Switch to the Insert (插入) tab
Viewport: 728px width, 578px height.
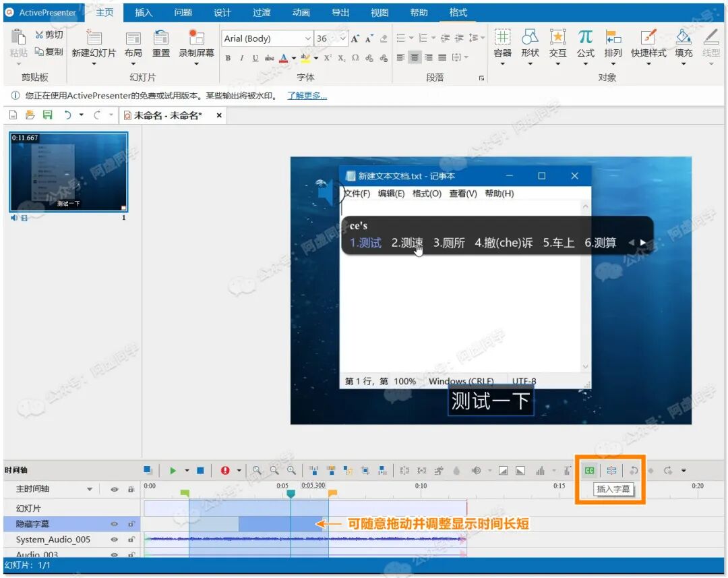click(x=144, y=13)
